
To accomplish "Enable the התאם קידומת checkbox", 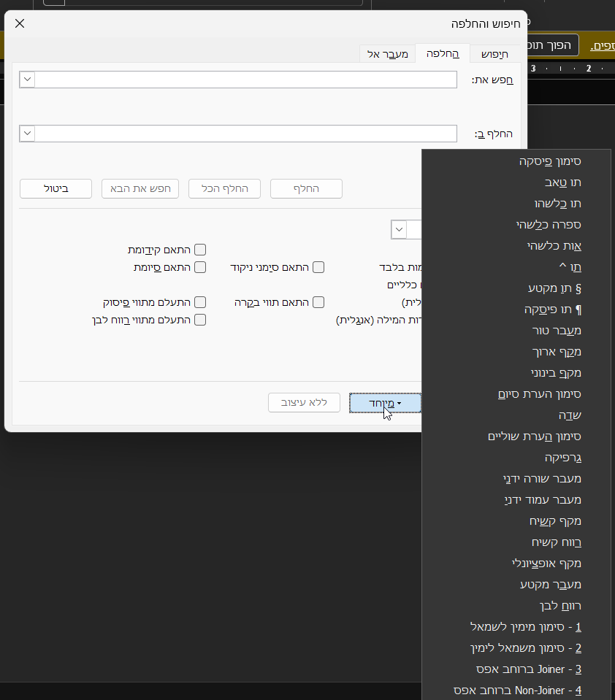I will point(200,250).
